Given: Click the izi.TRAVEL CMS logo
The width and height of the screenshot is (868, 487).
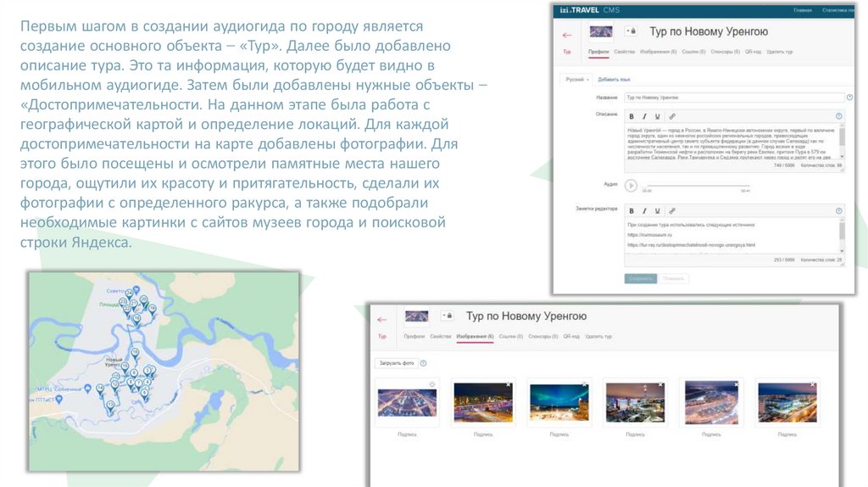Looking at the screenshot, I should 589,10.
